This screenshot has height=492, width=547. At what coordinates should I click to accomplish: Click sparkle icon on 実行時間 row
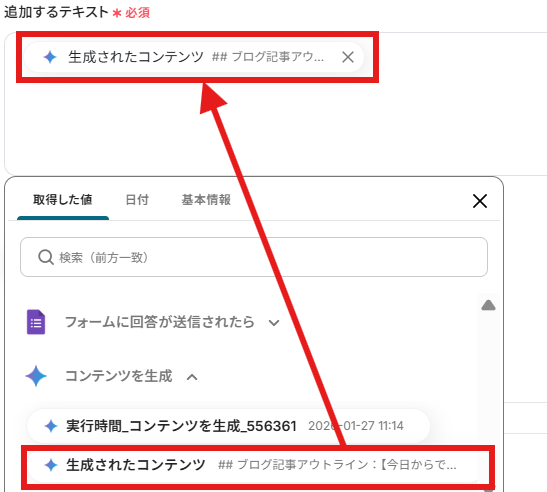point(51,426)
